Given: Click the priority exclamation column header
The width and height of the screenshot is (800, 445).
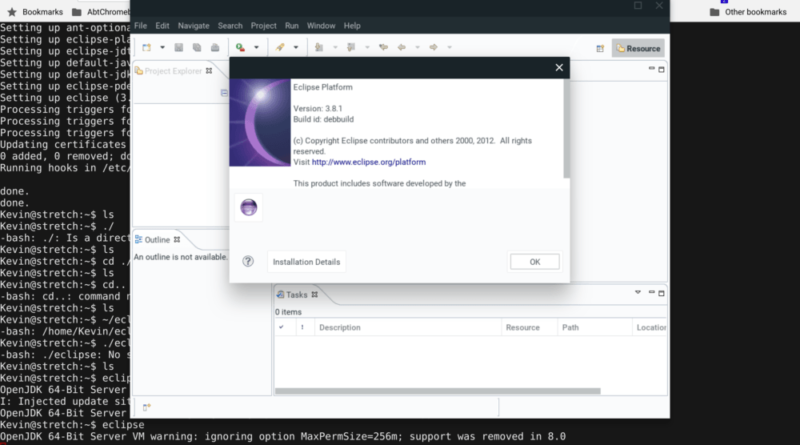Looking at the screenshot, I should [x=303, y=328].
